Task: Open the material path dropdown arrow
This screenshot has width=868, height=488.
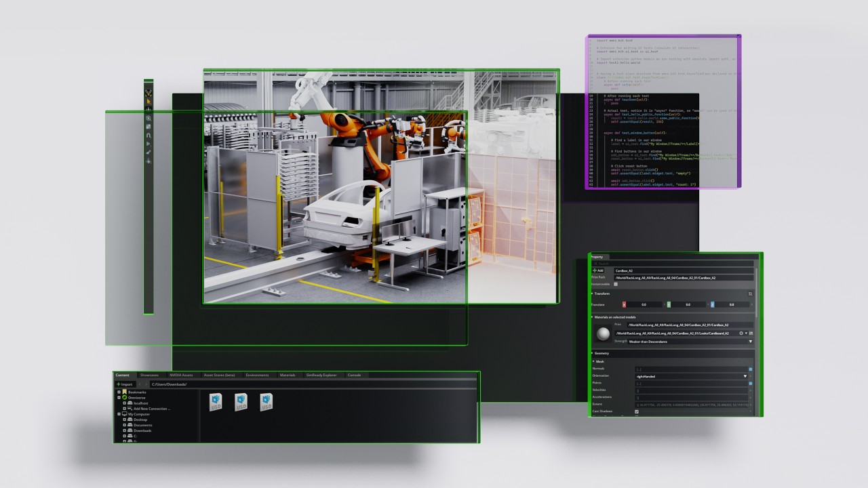Action: coord(746,333)
